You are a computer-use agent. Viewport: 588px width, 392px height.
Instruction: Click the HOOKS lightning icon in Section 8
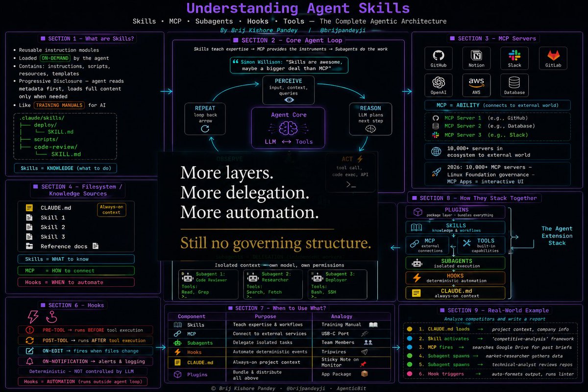(417, 278)
